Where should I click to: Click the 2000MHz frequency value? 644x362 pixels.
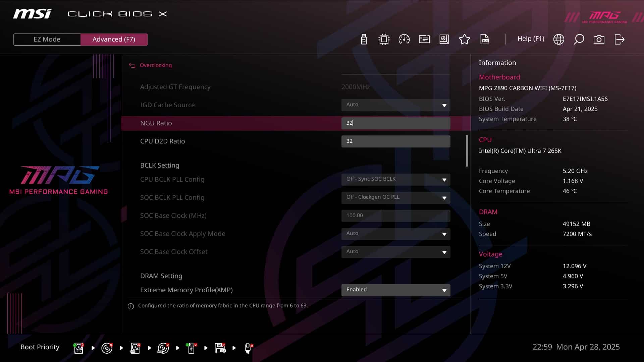click(356, 87)
